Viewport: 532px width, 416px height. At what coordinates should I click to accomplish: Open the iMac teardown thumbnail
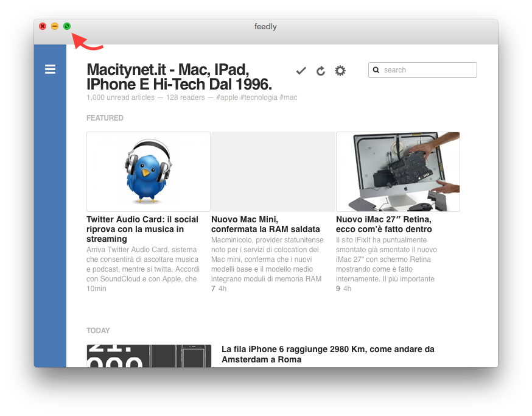[x=398, y=172]
